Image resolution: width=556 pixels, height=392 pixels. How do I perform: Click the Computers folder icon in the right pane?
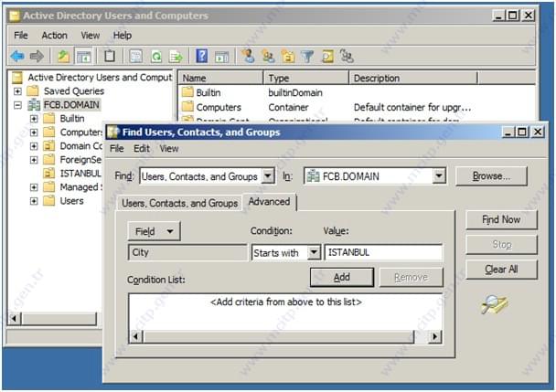(x=187, y=107)
